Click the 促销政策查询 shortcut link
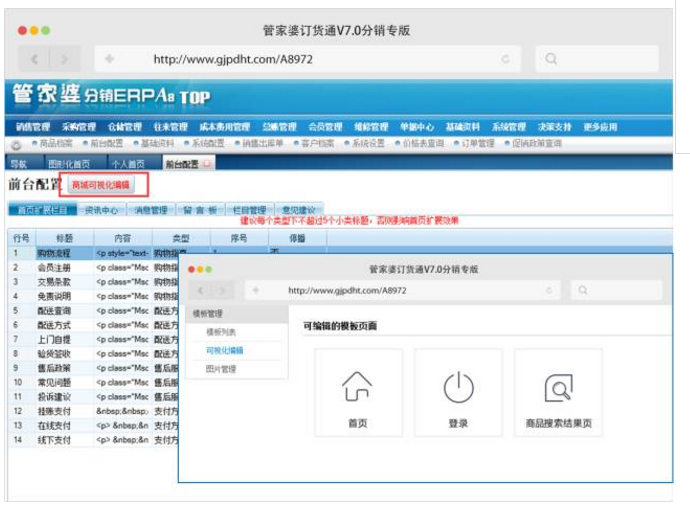Screen dimensions: 690x513 tap(537, 143)
